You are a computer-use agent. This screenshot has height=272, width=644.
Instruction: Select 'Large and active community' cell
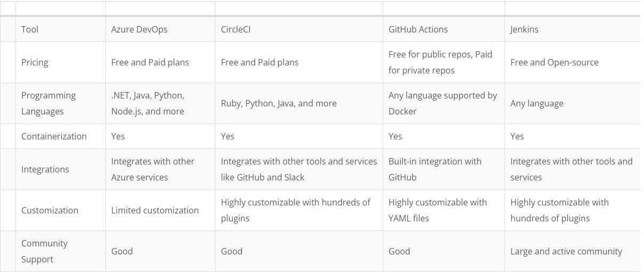click(573, 251)
